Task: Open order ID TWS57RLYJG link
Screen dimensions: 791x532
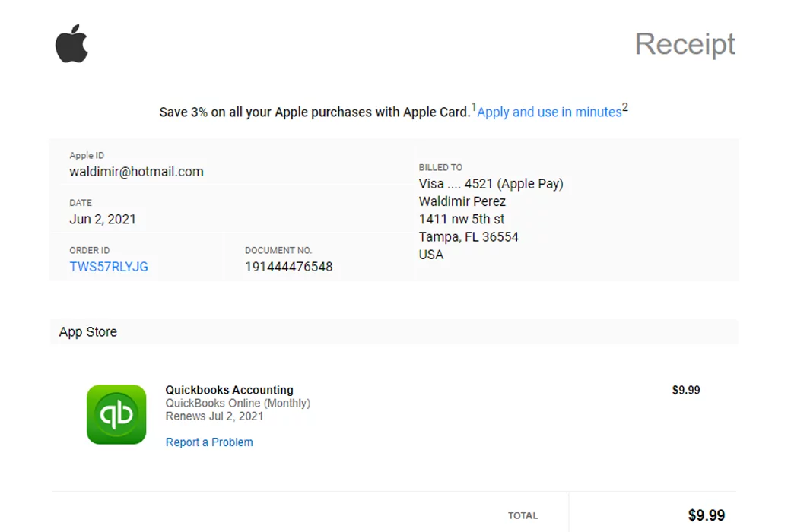Action: (109, 267)
